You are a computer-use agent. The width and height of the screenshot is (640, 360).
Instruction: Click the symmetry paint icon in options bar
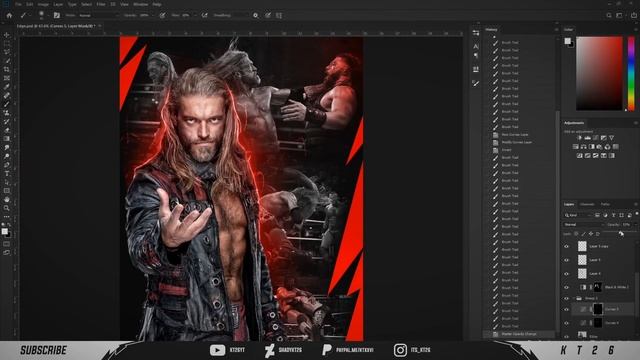(x=279, y=16)
